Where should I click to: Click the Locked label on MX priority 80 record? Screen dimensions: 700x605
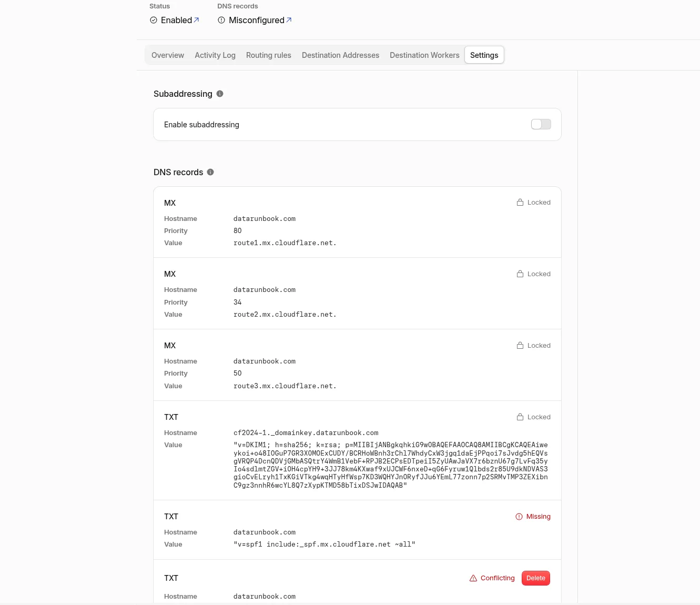click(539, 202)
